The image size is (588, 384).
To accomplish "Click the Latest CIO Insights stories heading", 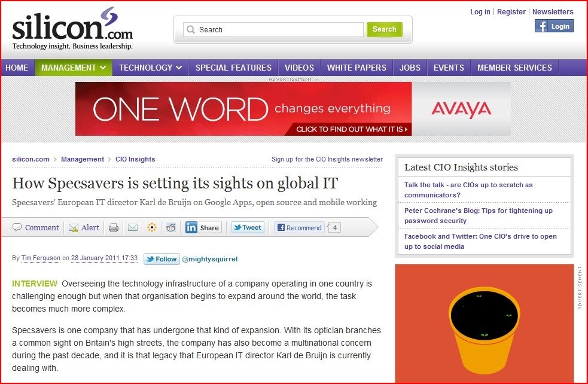I will [x=461, y=167].
